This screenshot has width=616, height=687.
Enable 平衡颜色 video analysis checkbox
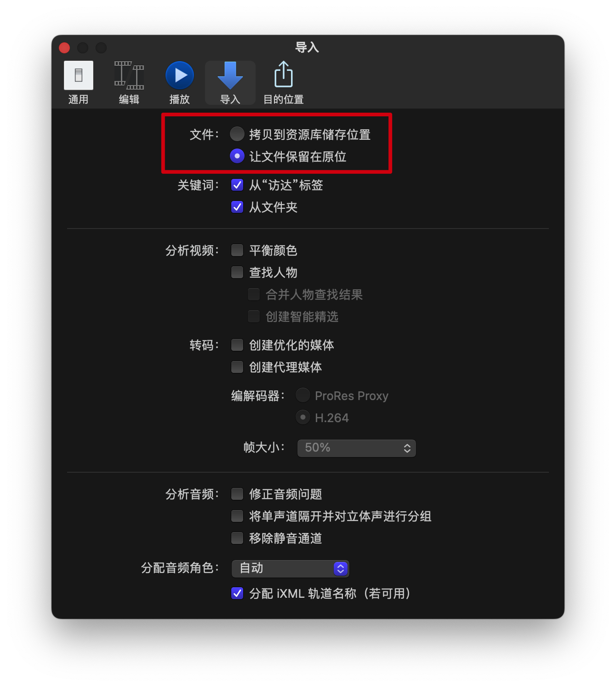tap(237, 250)
